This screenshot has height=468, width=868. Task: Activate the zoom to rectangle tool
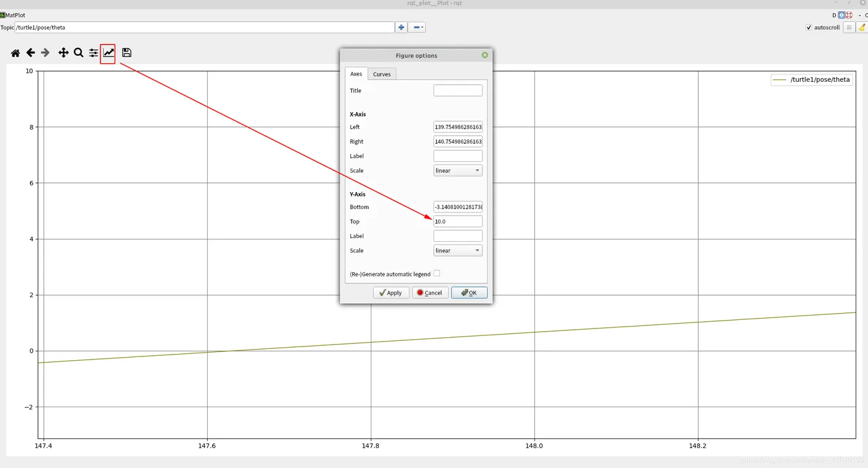[x=79, y=53]
